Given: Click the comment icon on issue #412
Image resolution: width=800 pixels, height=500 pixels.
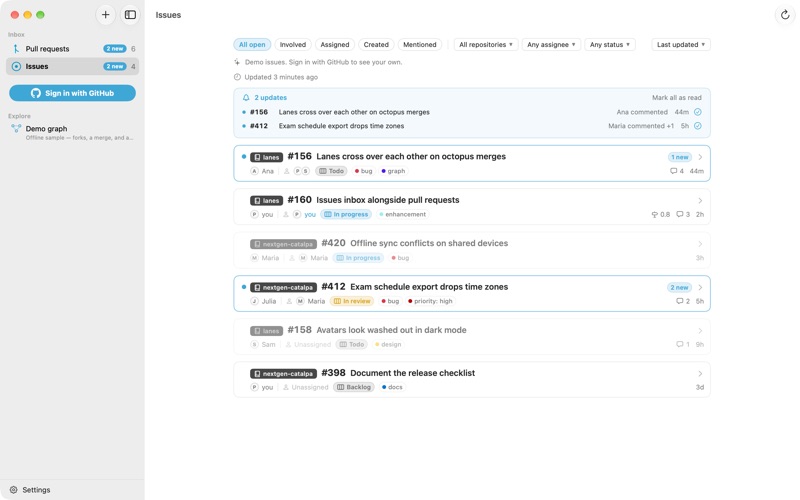Looking at the screenshot, I should click(x=680, y=301).
